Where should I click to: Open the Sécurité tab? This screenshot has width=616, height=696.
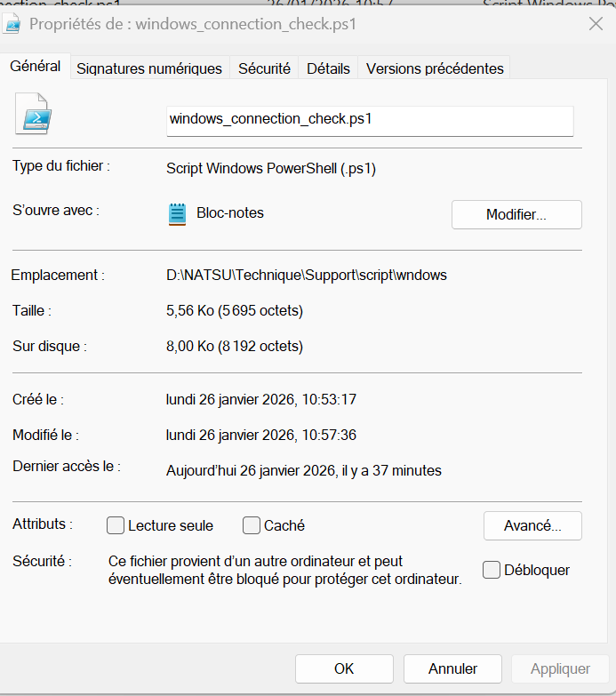tap(264, 68)
